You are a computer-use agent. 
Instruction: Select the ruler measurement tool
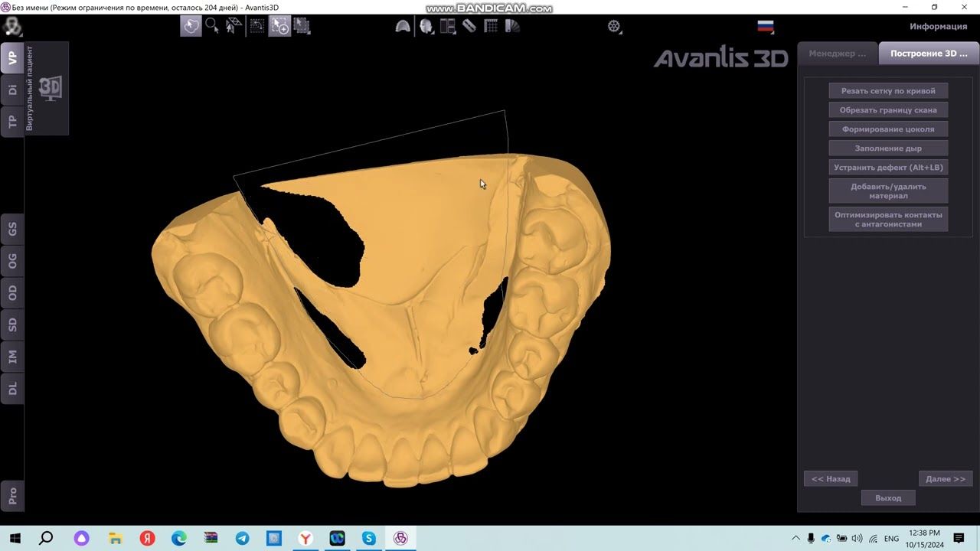pos(469,26)
